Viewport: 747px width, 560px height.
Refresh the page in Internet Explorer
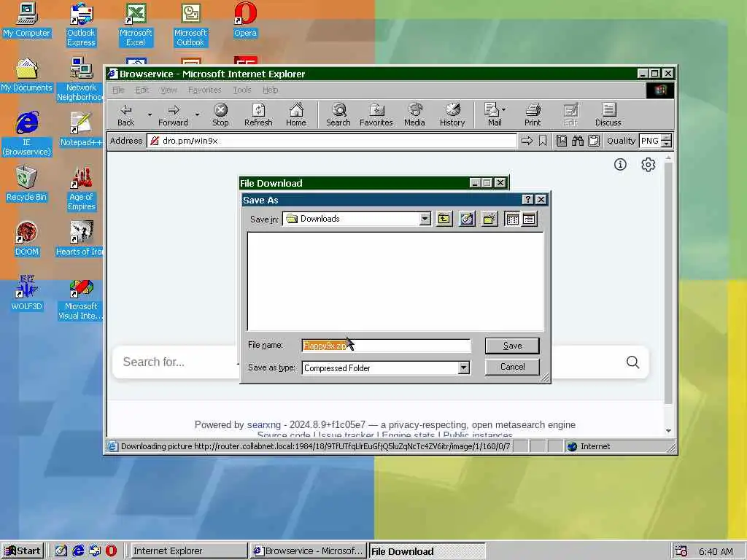258,115
